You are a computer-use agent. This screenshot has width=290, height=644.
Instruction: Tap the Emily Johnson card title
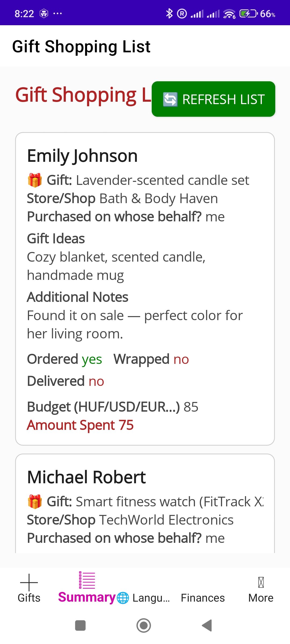[x=82, y=156]
